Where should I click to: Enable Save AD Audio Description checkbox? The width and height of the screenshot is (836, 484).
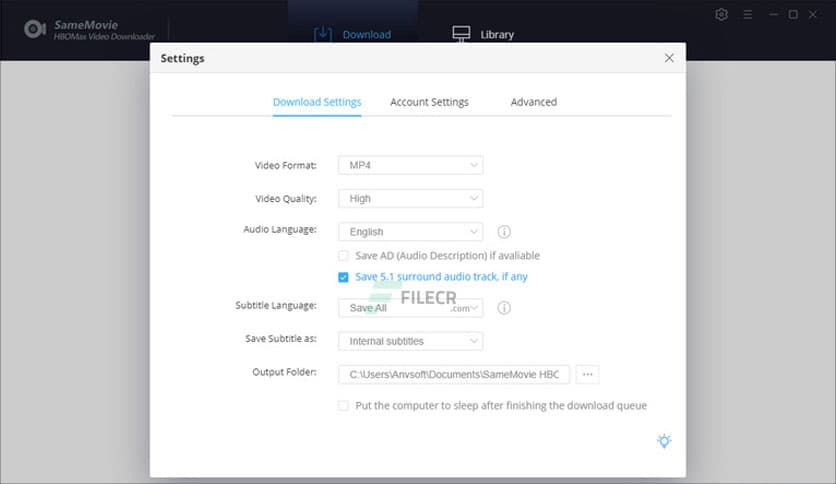(343, 256)
